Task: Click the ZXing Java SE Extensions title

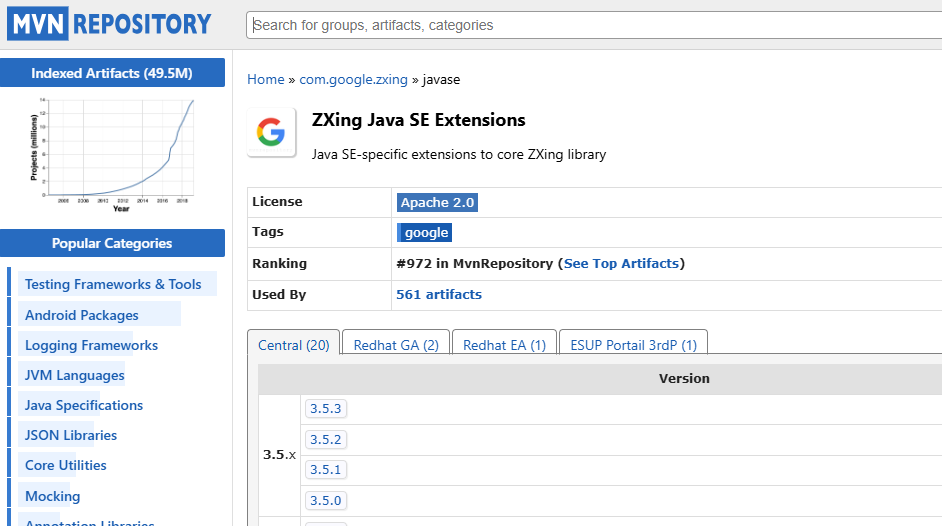Action: click(x=418, y=120)
